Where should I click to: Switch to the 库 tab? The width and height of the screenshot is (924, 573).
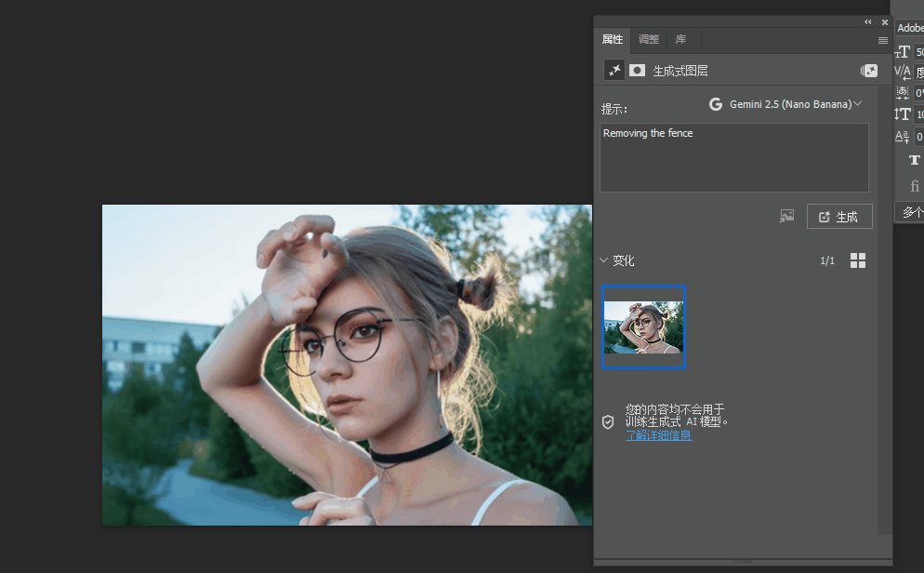point(680,40)
